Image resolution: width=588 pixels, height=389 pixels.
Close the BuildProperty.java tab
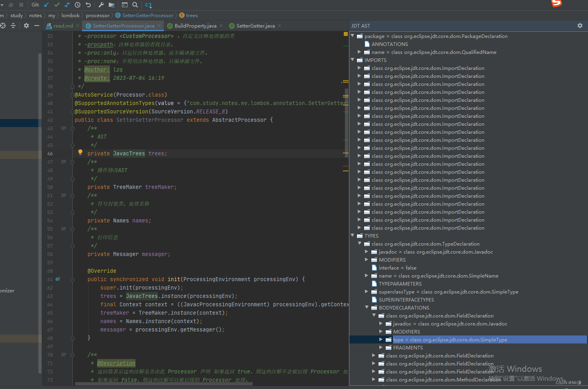pyautogui.click(x=221, y=26)
